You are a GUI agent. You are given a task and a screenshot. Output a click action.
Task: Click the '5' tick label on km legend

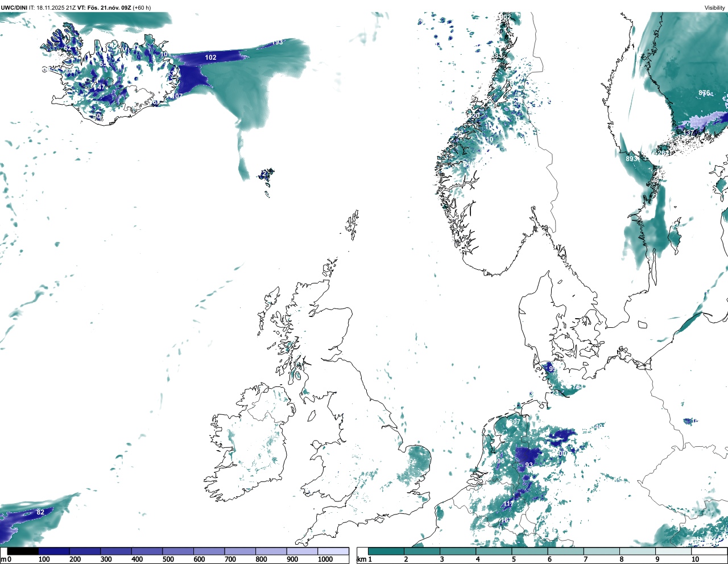coord(514,559)
